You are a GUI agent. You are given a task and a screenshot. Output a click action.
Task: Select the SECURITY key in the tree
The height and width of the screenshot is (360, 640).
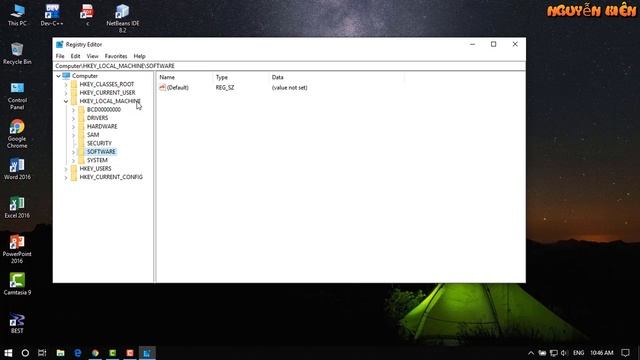(x=99, y=143)
